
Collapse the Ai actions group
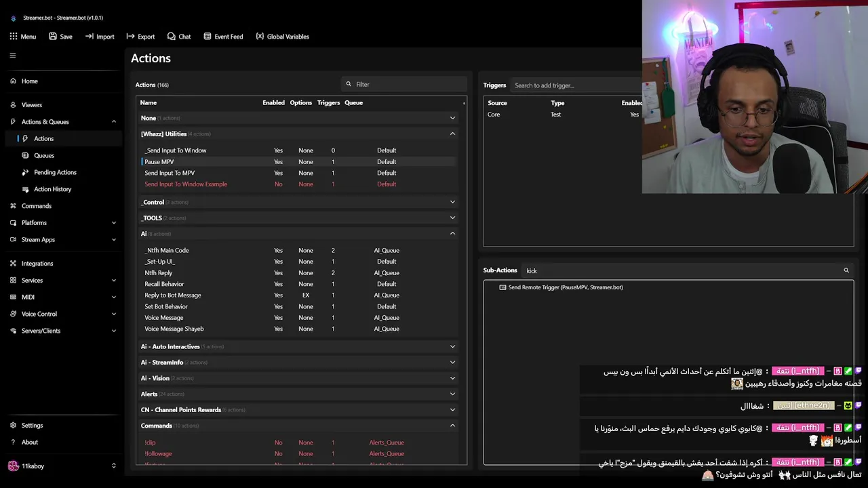(452, 234)
